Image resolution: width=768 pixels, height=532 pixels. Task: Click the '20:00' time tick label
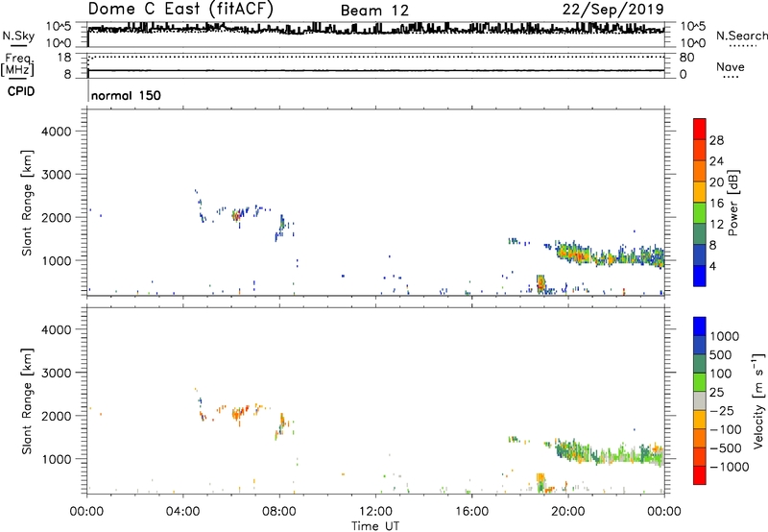(x=568, y=512)
